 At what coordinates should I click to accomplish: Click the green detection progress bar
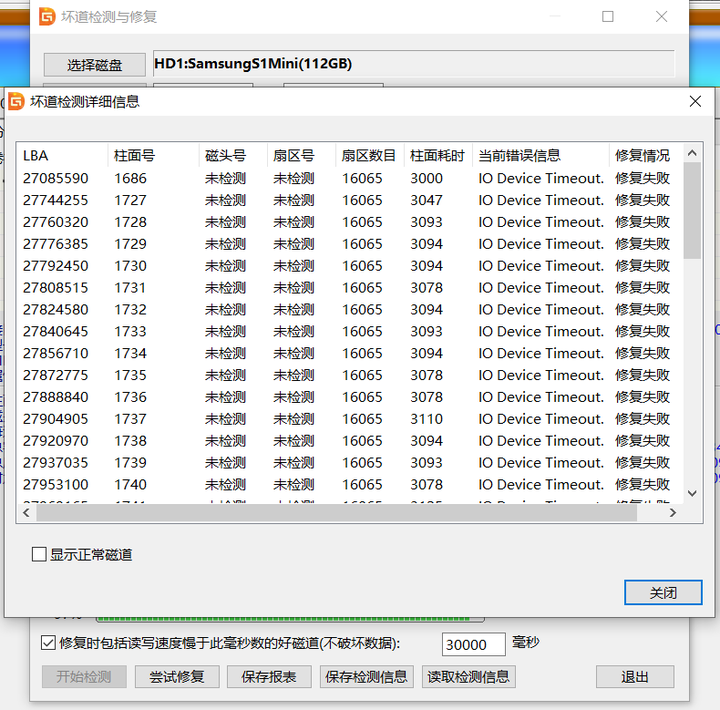[x=290, y=619]
